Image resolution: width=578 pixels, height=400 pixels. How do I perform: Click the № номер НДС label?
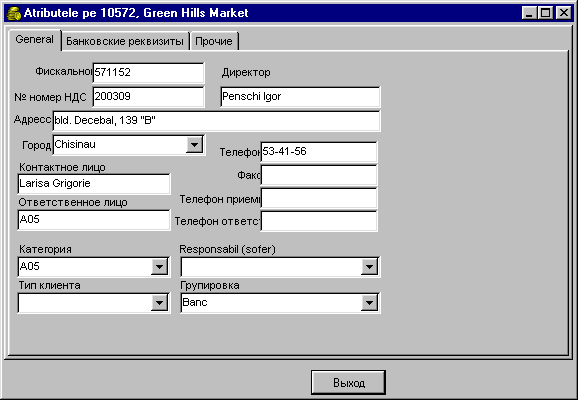click(x=51, y=97)
